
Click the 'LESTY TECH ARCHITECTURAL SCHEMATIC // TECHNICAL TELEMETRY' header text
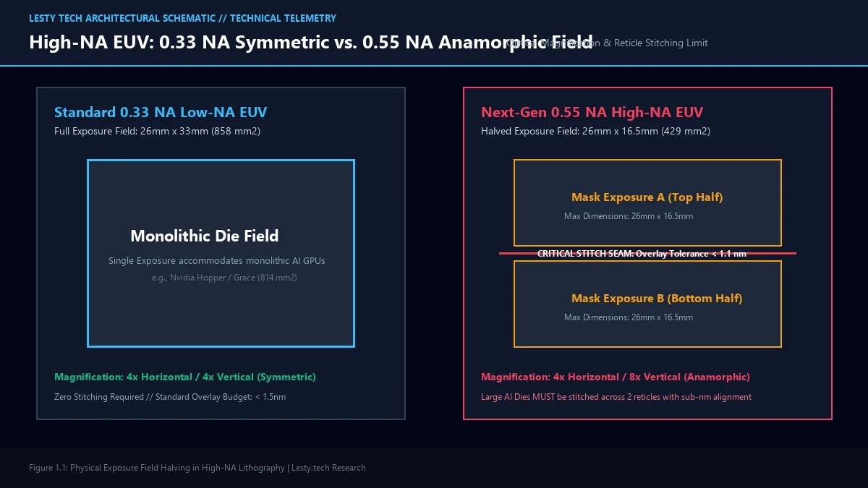pyautogui.click(x=182, y=18)
